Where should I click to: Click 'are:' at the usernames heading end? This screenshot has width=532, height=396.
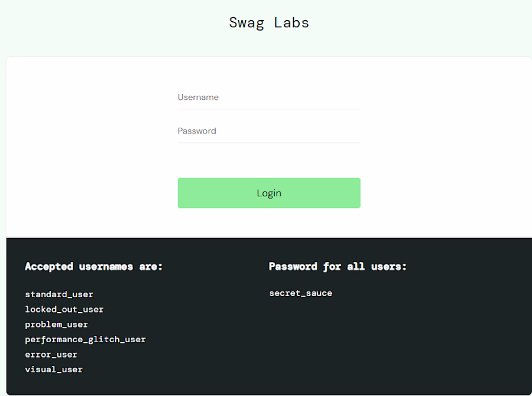tap(151, 267)
